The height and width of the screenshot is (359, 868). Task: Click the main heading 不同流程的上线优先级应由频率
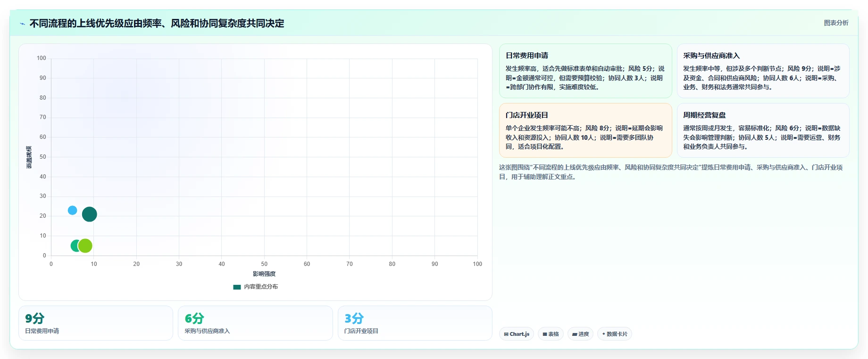(157, 24)
